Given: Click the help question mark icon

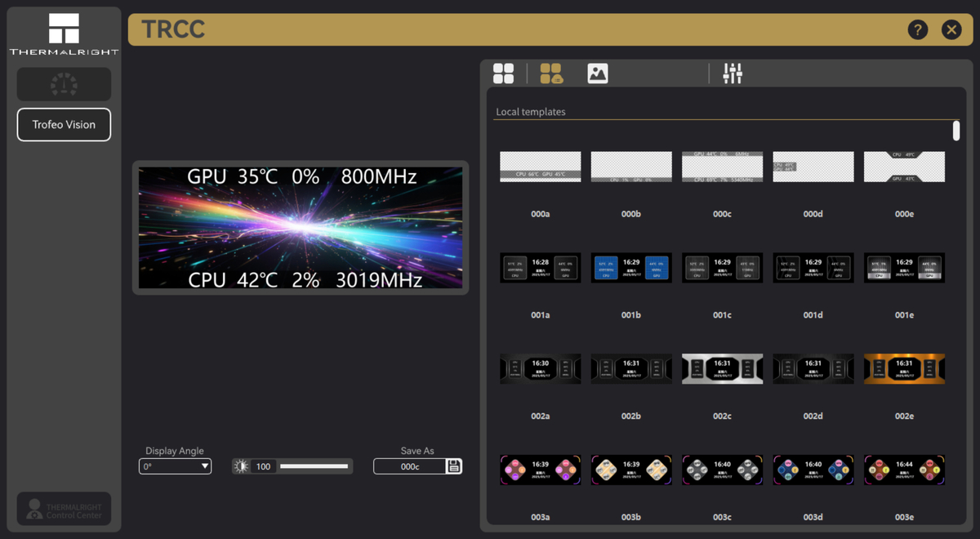Looking at the screenshot, I should coord(917,30).
